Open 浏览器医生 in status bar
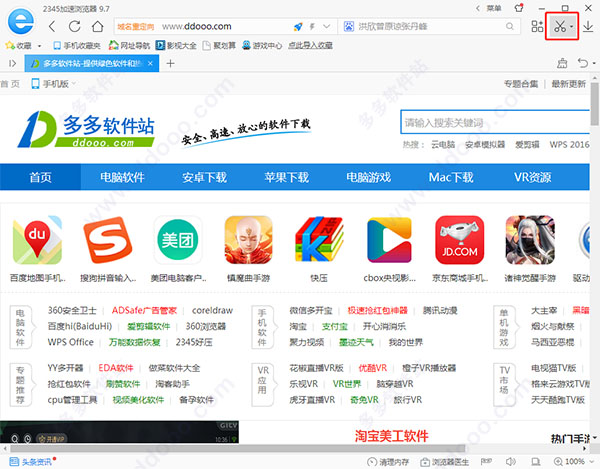This screenshot has height=469, width=600. (x=445, y=462)
